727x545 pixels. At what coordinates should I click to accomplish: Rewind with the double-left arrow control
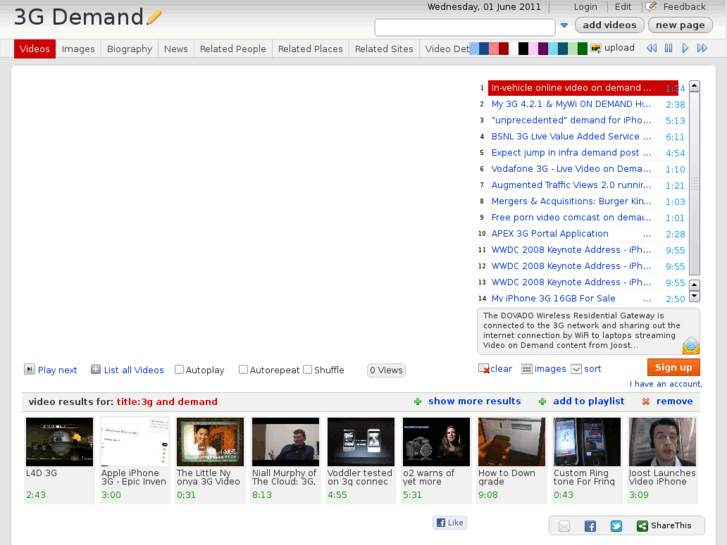coord(651,48)
